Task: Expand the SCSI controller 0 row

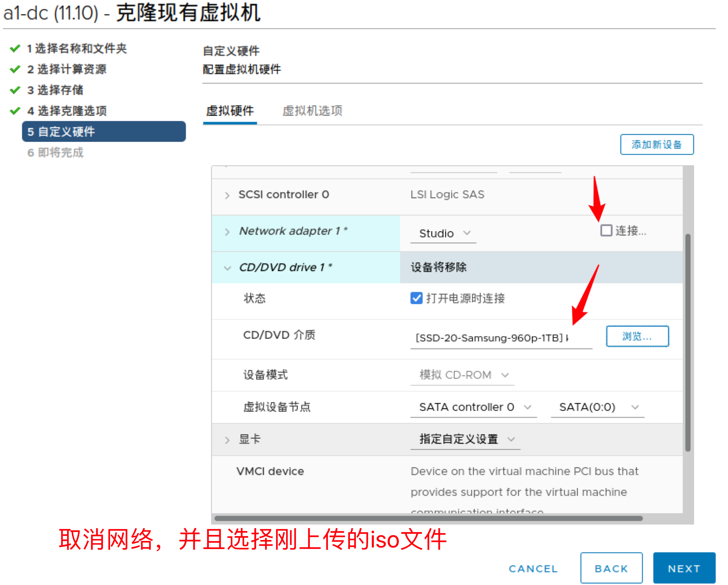Action: (x=227, y=195)
